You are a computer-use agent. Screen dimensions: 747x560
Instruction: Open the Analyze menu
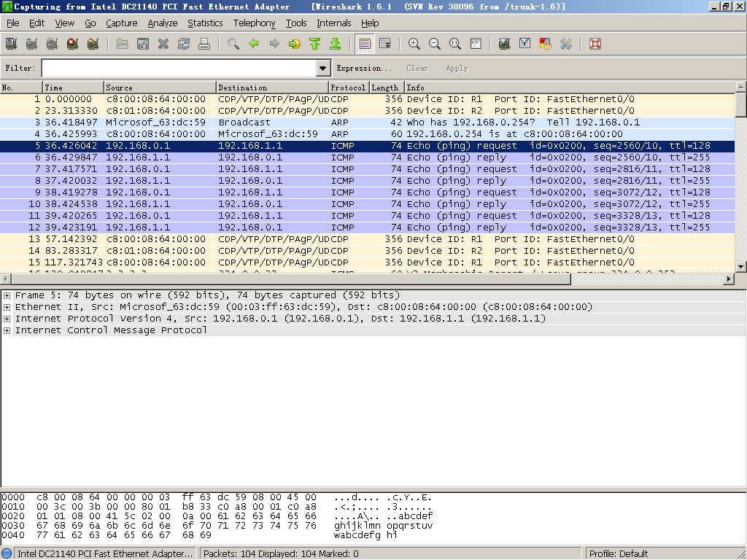click(x=163, y=23)
